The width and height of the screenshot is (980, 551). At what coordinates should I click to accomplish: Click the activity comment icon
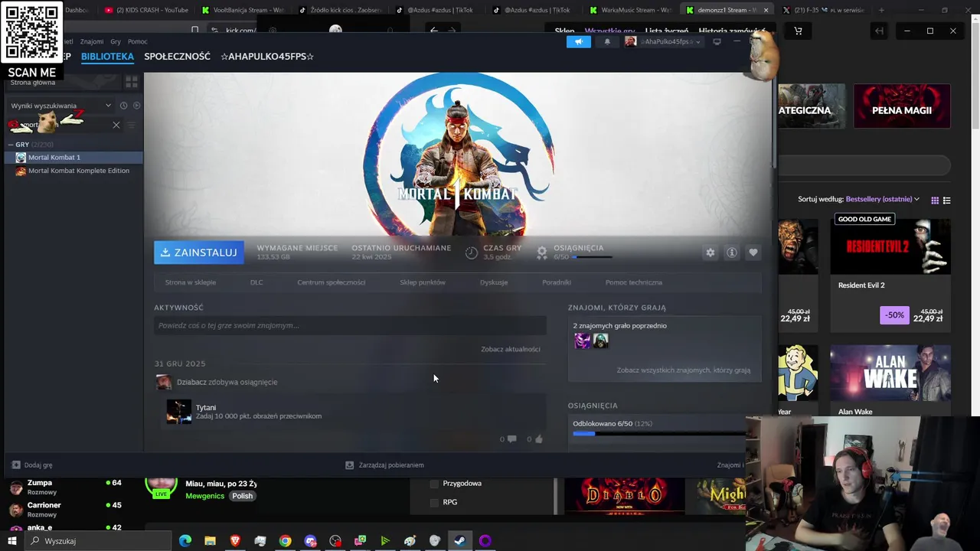(x=511, y=439)
